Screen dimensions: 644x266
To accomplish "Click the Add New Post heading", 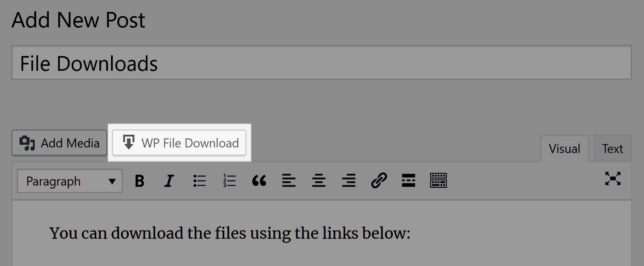I will pos(78,20).
